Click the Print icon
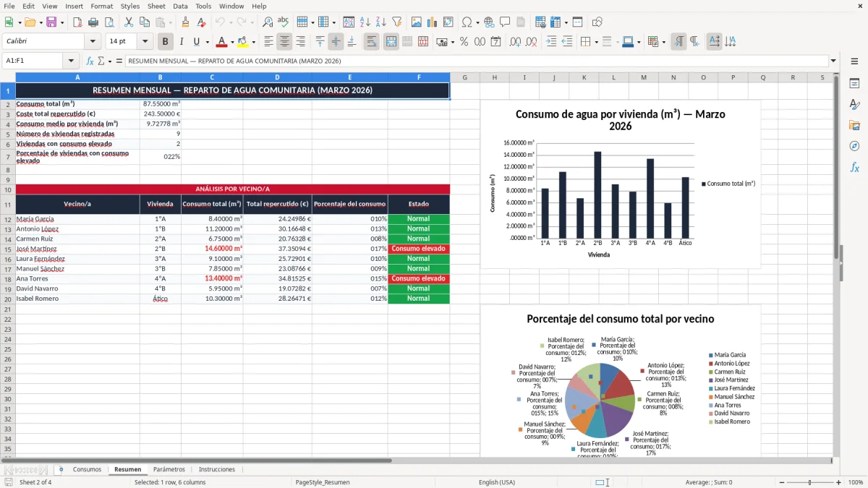The image size is (868, 488). (x=95, y=22)
